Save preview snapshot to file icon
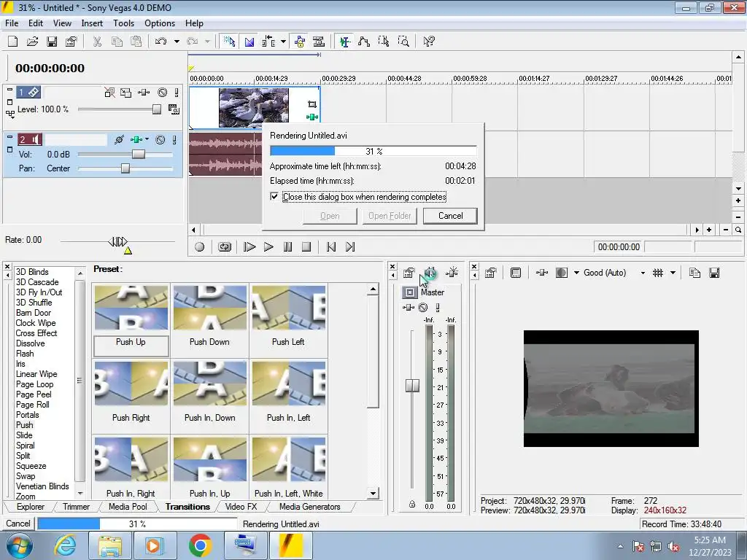Viewport: 747px width, 560px height. click(x=714, y=273)
